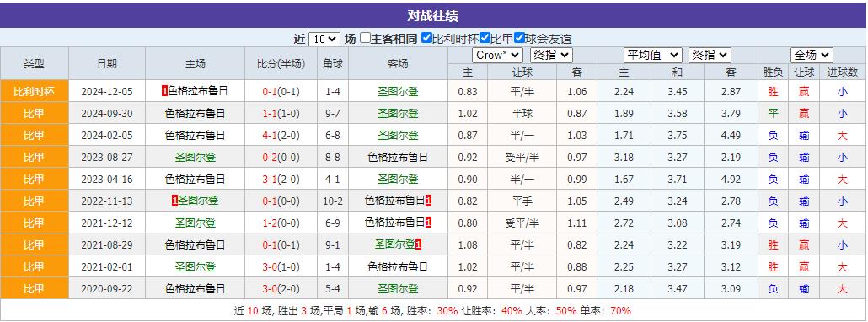Click the 大 result in 2024-02-05 row
The image size is (868, 322).
point(842,136)
